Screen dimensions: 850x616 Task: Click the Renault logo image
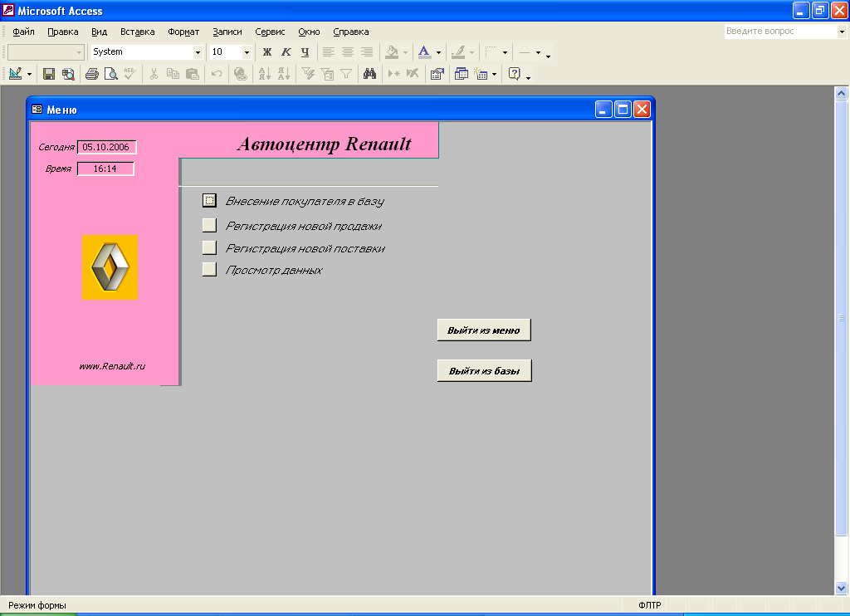(x=110, y=267)
